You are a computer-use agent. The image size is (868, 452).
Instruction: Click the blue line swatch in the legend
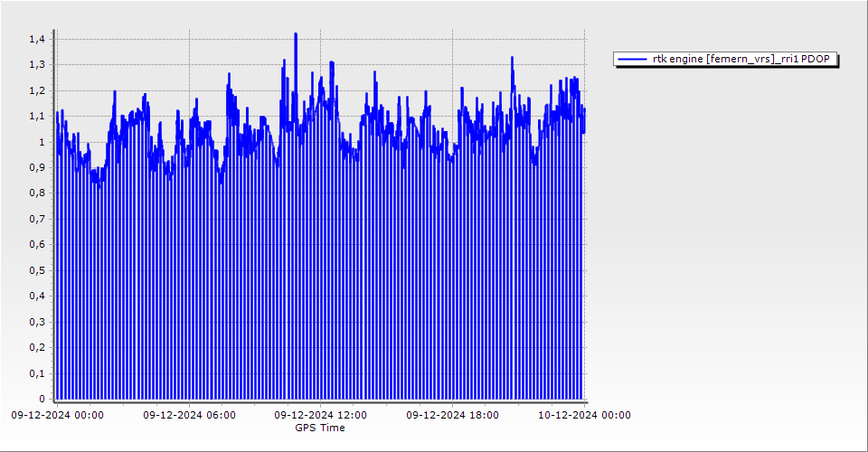pyautogui.click(x=632, y=60)
